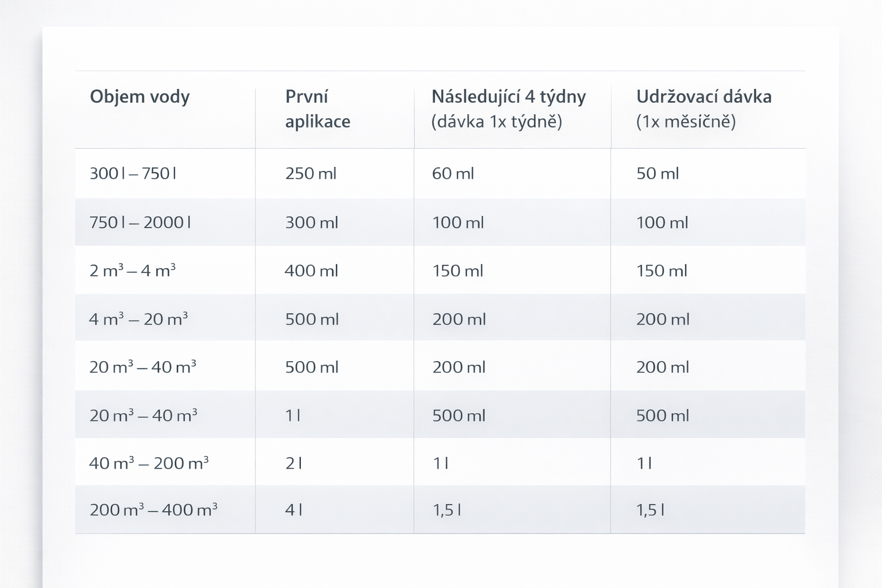
Task: Select the "200 m³ – 400 m³" volume cell
Action: click(x=153, y=509)
